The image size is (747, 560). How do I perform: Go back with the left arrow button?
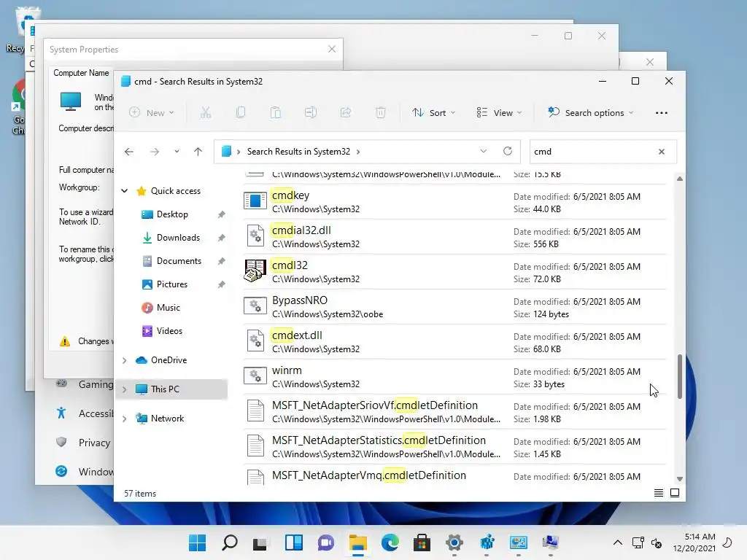[x=128, y=152]
